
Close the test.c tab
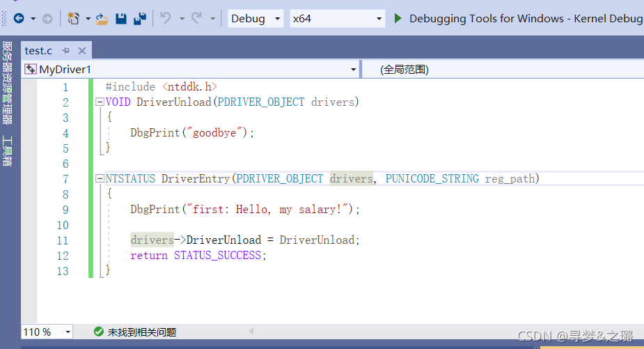[82, 51]
